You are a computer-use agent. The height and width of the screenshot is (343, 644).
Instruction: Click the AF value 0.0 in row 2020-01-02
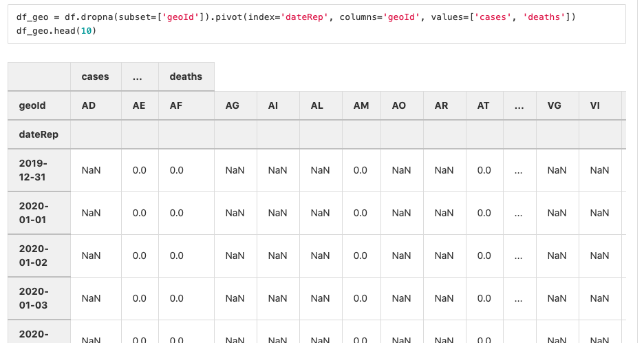click(186, 256)
